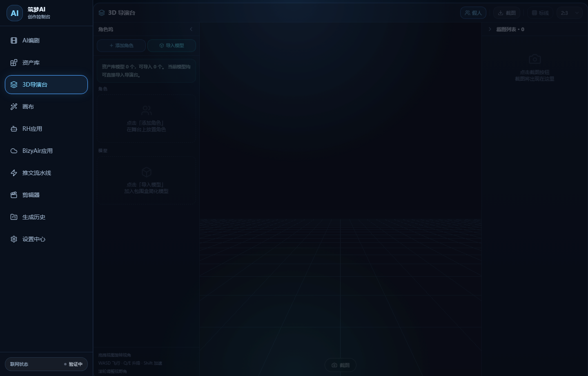
Task: Click the bottom 截图 camera button
Action: point(341,365)
